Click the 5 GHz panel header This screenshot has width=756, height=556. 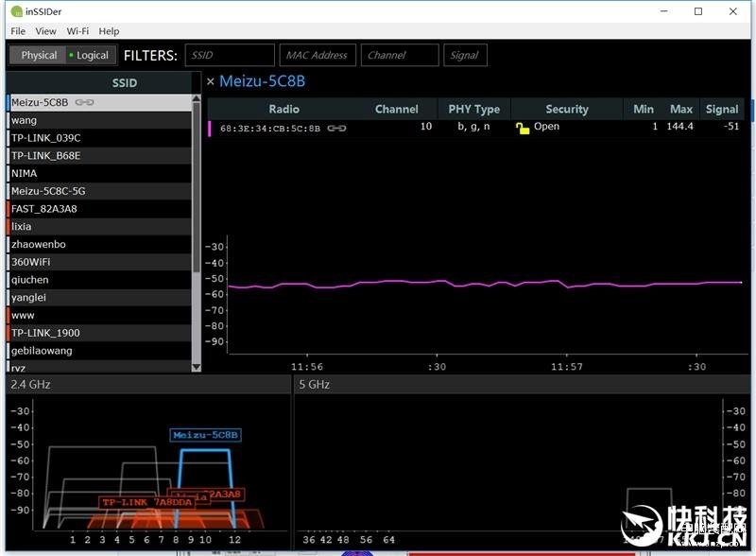tap(522, 385)
